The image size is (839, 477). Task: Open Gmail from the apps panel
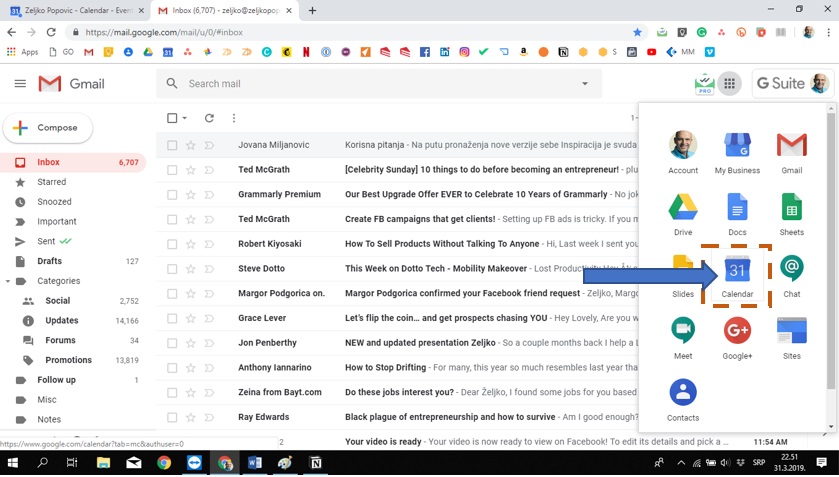coord(791,153)
